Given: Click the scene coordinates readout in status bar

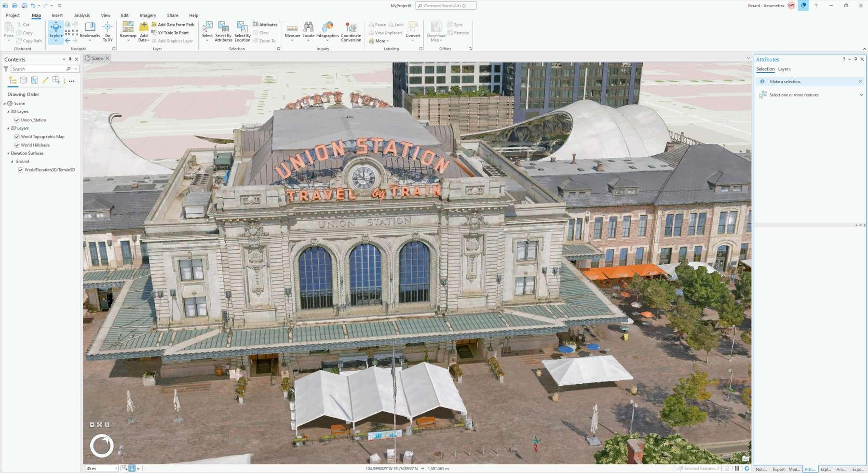Looking at the screenshot, I should (392, 468).
